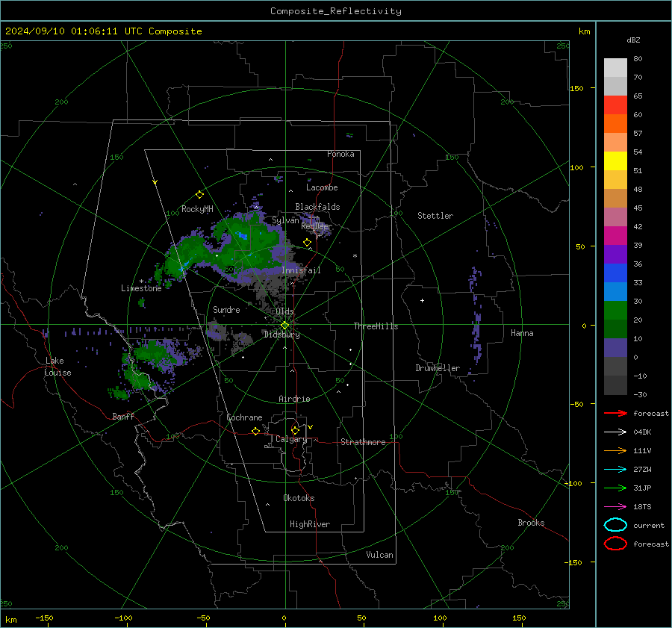Image resolution: width=672 pixels, height=628 pixels.
Task: Click the white plus marker west of Hanna
Action: click(x=422, y=300)
